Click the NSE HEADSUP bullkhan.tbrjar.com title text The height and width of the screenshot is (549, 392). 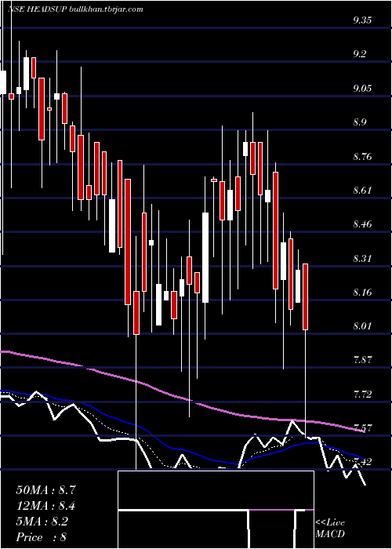tap(75, 9)
